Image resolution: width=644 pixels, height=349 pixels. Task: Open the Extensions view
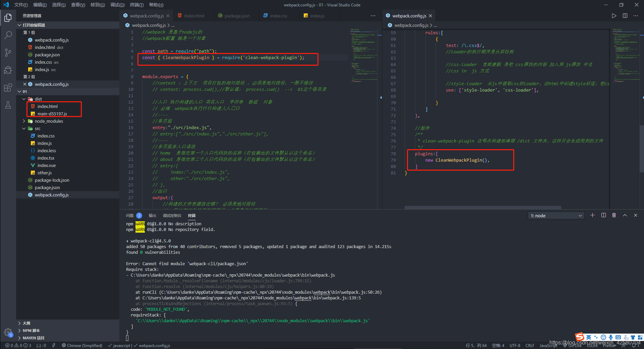(x=8, y=88)
